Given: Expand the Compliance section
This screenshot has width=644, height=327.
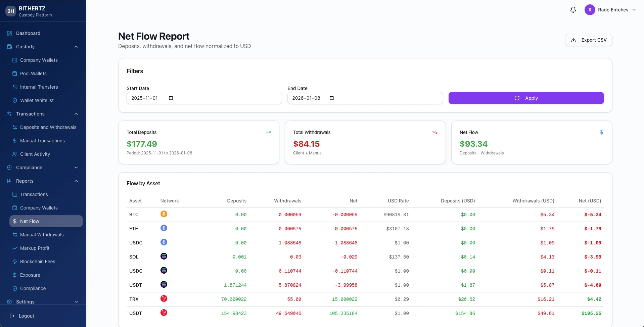Looking at the screenshot, I should click(x=76, y=168).
